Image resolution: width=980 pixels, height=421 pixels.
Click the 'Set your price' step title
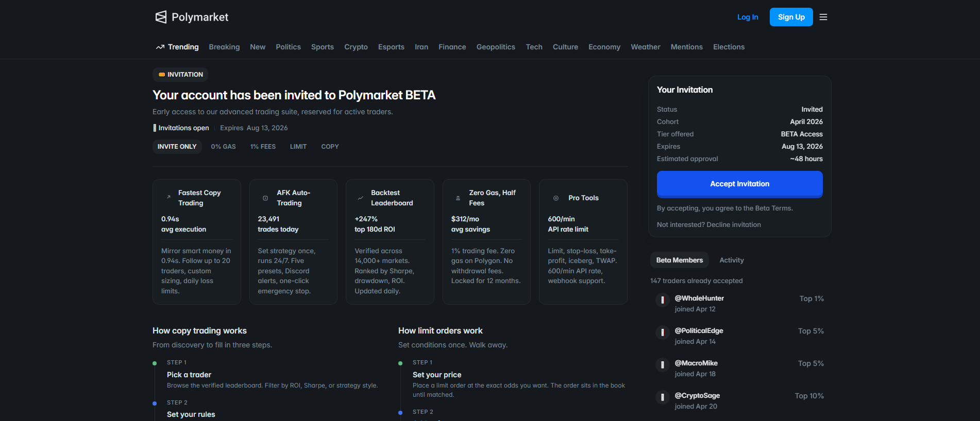(x=437, y=375)
